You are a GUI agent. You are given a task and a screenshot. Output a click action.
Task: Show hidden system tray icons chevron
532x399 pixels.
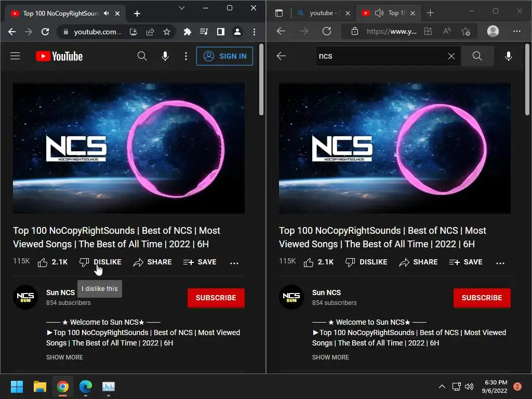442,387
